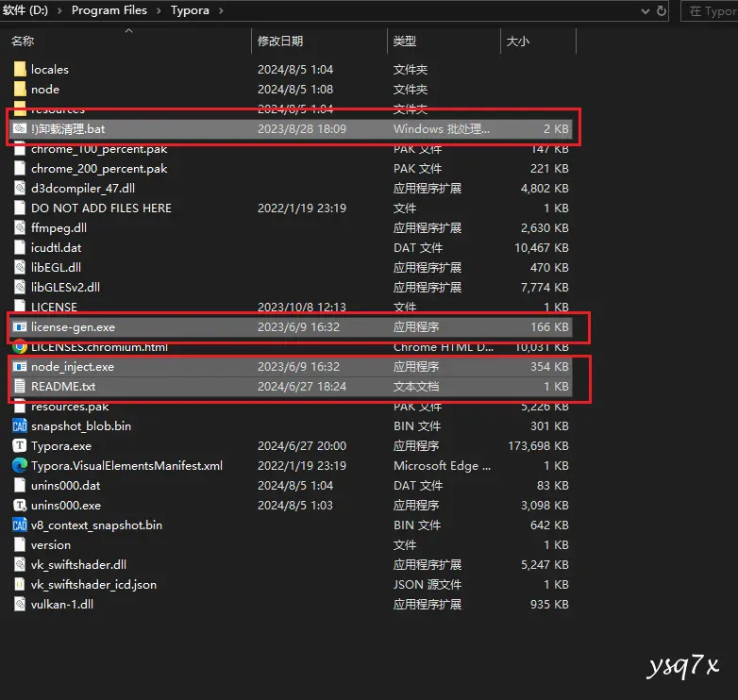
Task: Click the chrome_200_percent.pak file icon
Action: (x=20, y=169)
